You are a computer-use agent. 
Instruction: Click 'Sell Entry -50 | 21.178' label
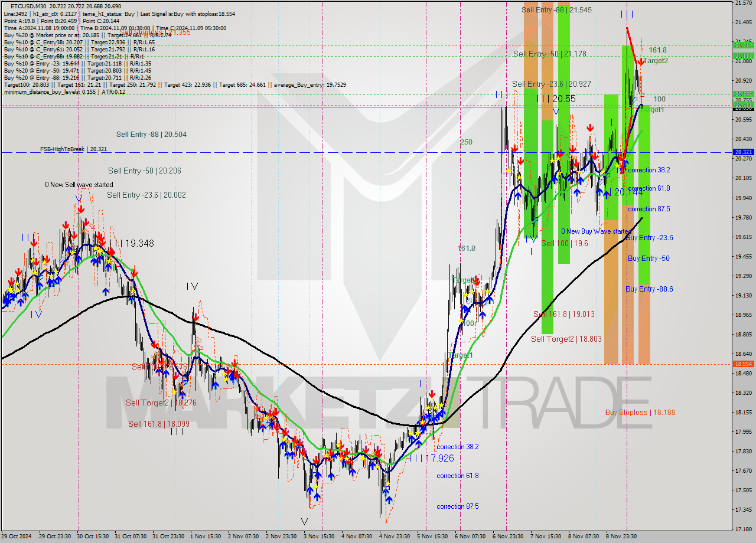pos(550,54)
